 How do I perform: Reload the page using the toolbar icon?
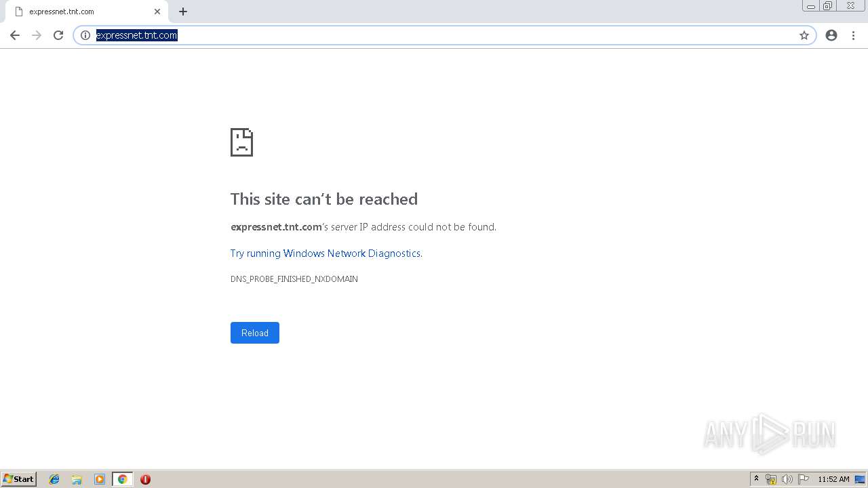[58, 35]
